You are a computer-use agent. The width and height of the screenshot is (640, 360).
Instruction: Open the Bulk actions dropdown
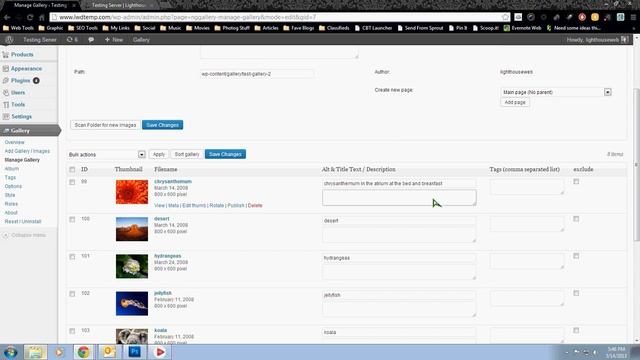pyautogui.click(x=107, y=155)
